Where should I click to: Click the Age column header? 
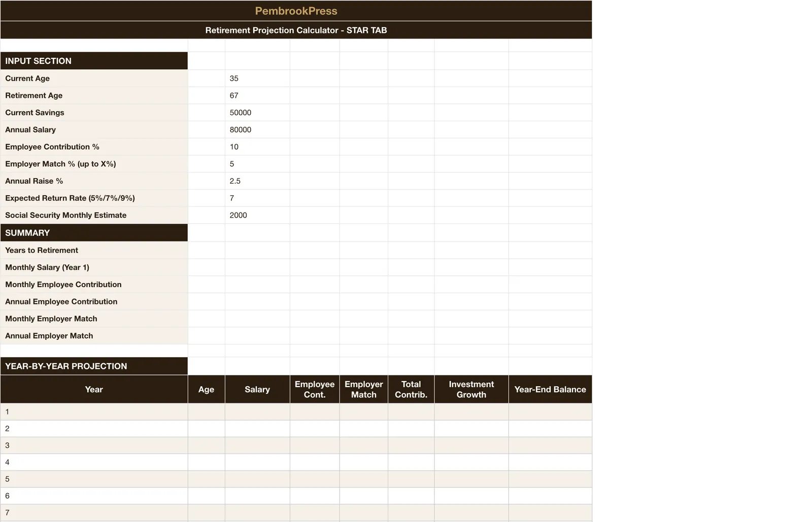point(206,389)
